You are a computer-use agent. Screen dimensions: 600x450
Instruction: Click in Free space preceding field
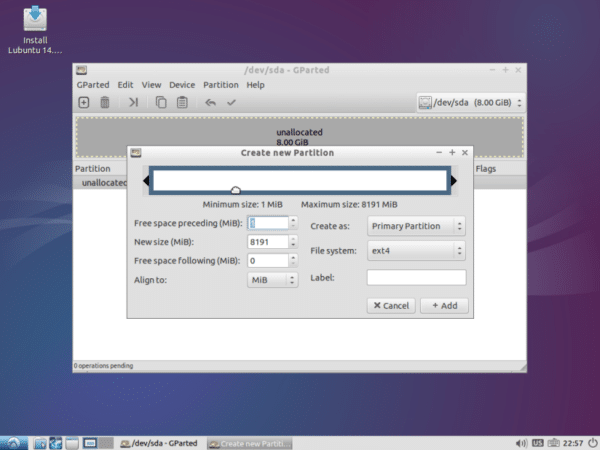tap(268, 223)
